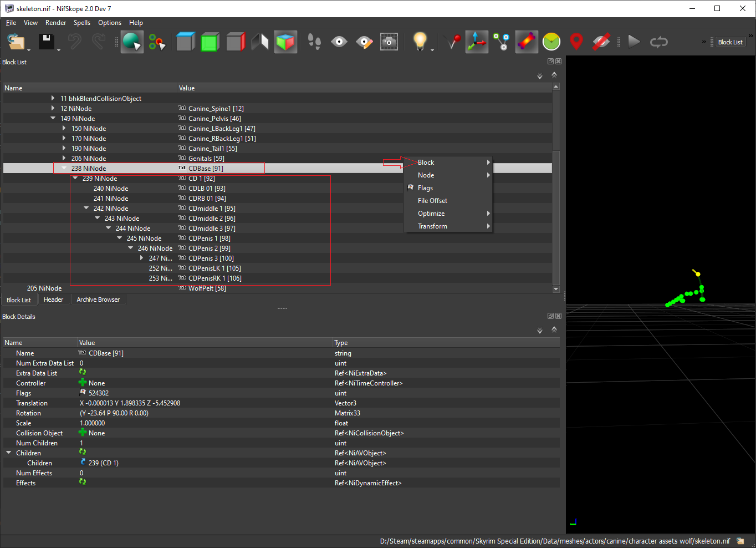Click the Children link 239 (CD 1)
Image resolution: width=756 pixels, height=548 pixels.
tap(104, 463)
